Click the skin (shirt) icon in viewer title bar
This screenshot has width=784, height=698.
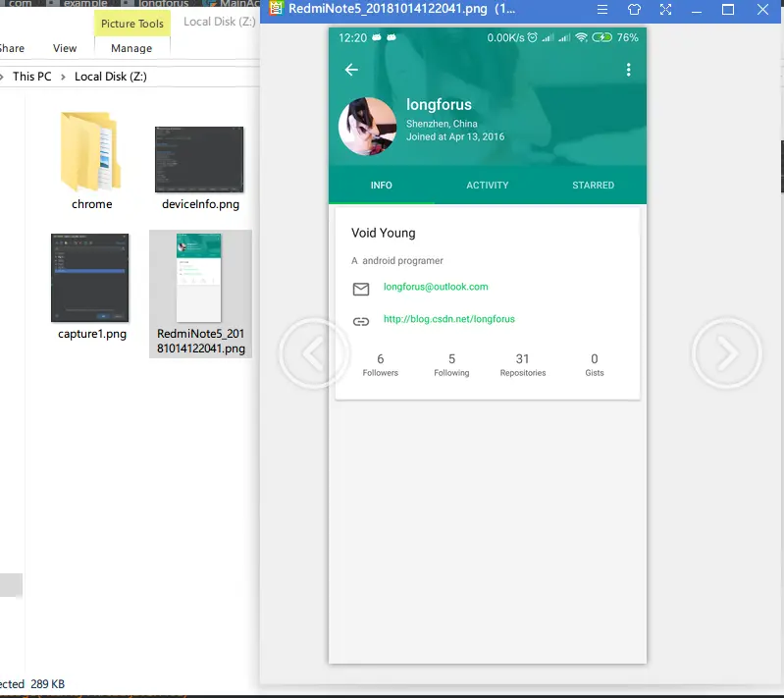pyautogui.click(x=634, y=10)
